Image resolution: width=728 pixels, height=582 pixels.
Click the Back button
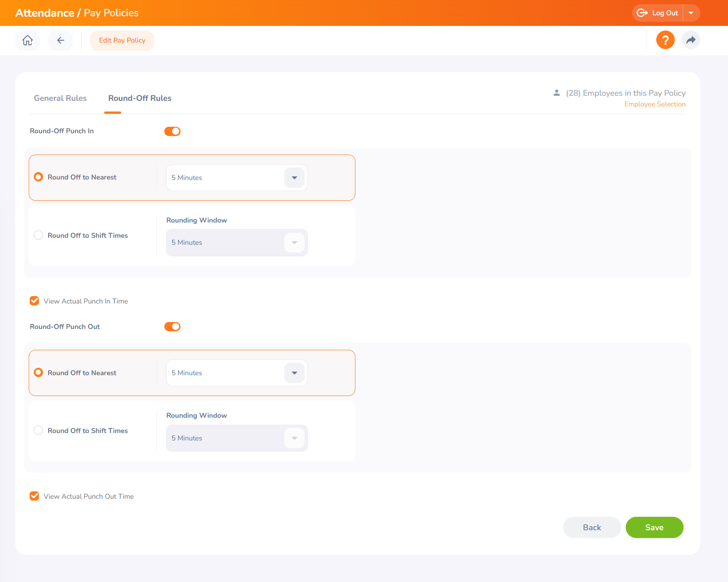pos(592,527)
